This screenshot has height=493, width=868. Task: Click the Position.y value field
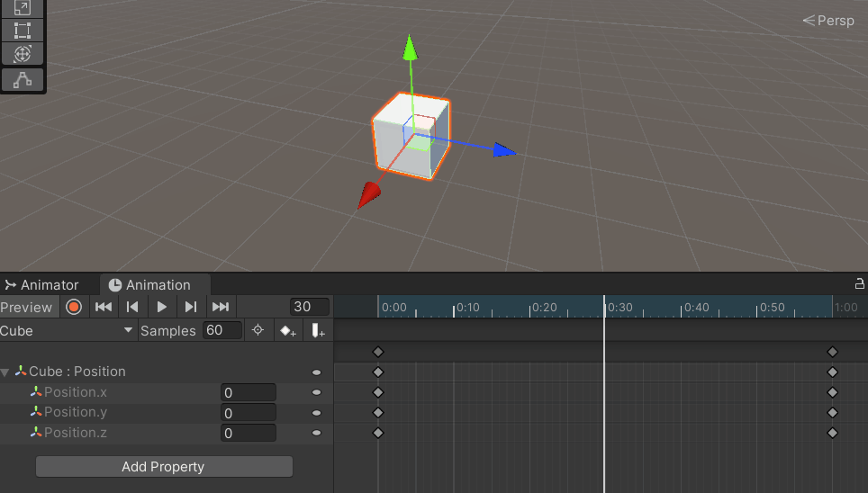pyautogui.click(x=248, y=413)
